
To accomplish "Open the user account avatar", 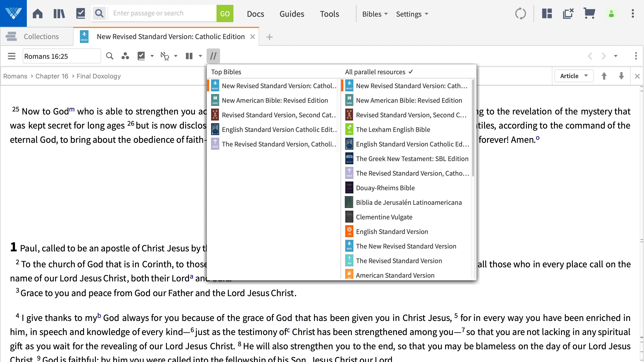I will click(611, 13).
